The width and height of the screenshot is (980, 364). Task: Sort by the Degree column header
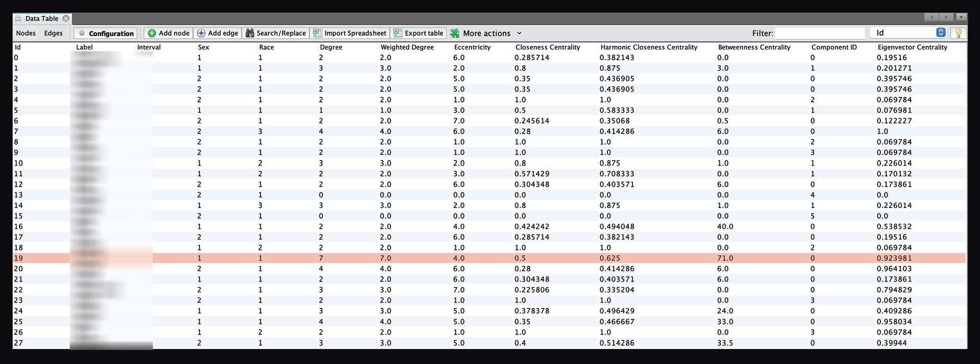coord(347,47)
